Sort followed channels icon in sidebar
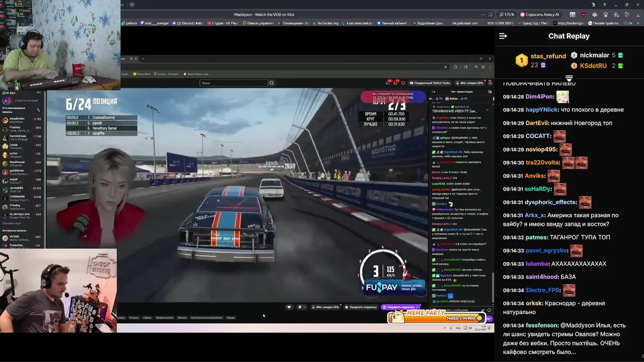 click(39, 110)
